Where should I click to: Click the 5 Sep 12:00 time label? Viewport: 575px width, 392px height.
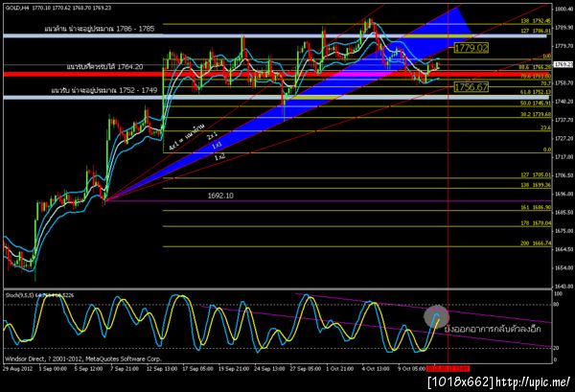(x=88, y=369)
